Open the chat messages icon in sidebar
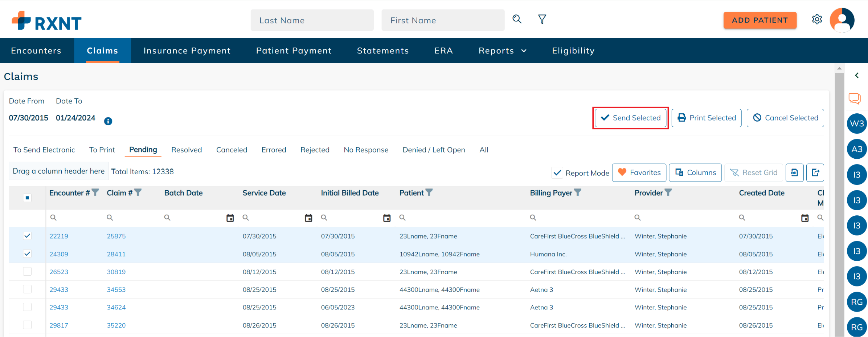868x337 pixels. pos(855,98)
